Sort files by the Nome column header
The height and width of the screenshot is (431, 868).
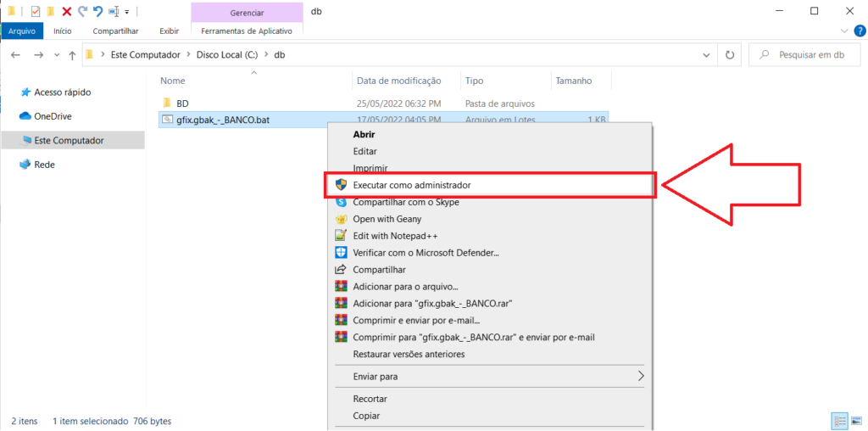point(173,81)
